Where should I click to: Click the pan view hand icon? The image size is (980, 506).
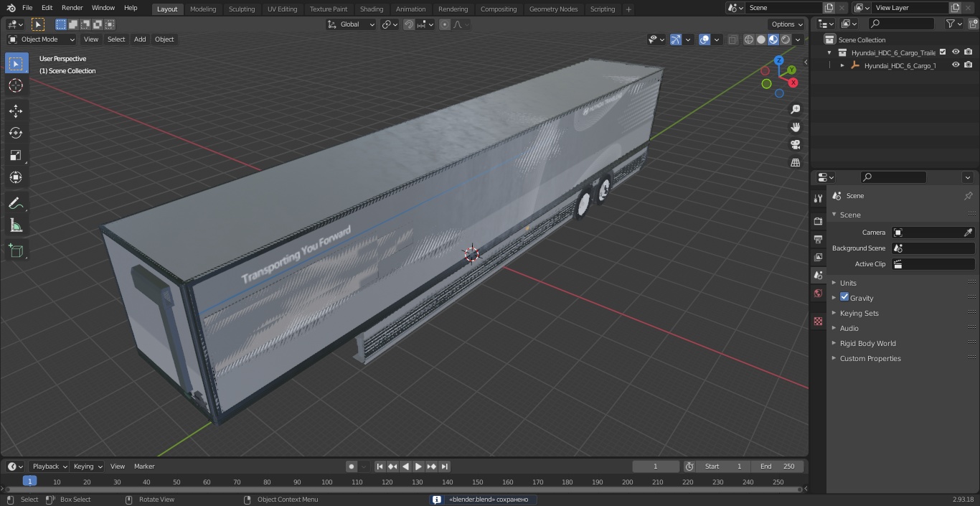coord(795,127)
